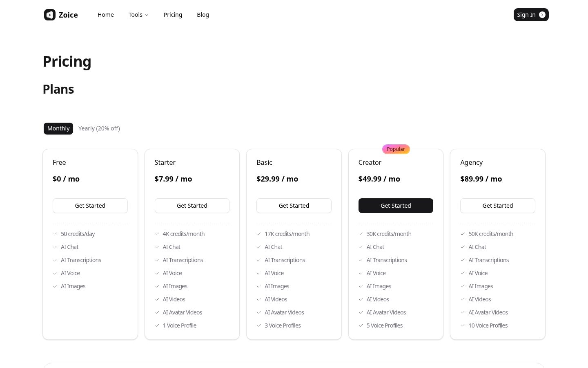Click the Agency plan title
This screenshot has height=368, width=588.
point(472,163)
